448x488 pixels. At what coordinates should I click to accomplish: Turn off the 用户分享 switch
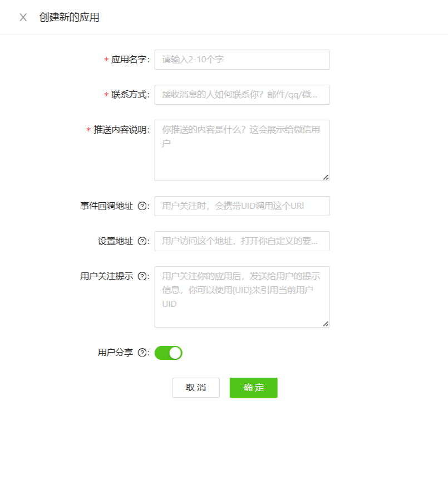click(168, 353)
